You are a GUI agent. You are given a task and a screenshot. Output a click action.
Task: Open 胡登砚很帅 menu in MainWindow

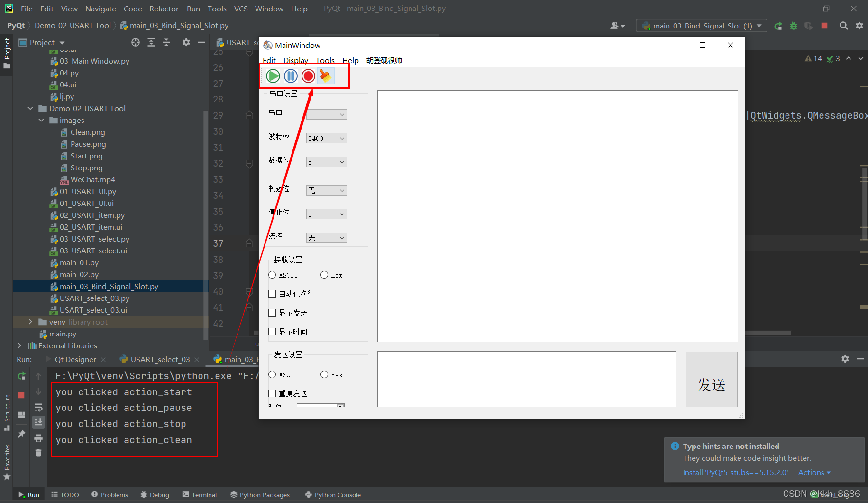point(384,60)
